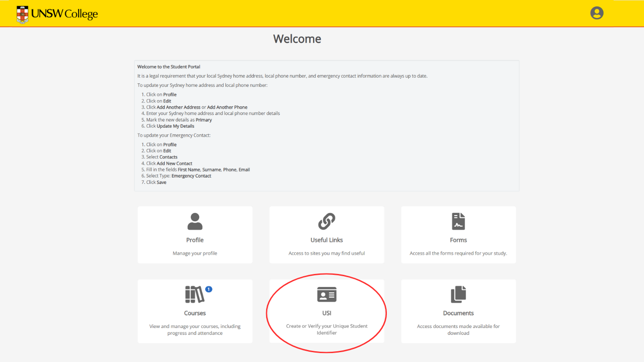Open the Courses card title
This screenshot has width=644, height=362.
[x=195, y=313]
